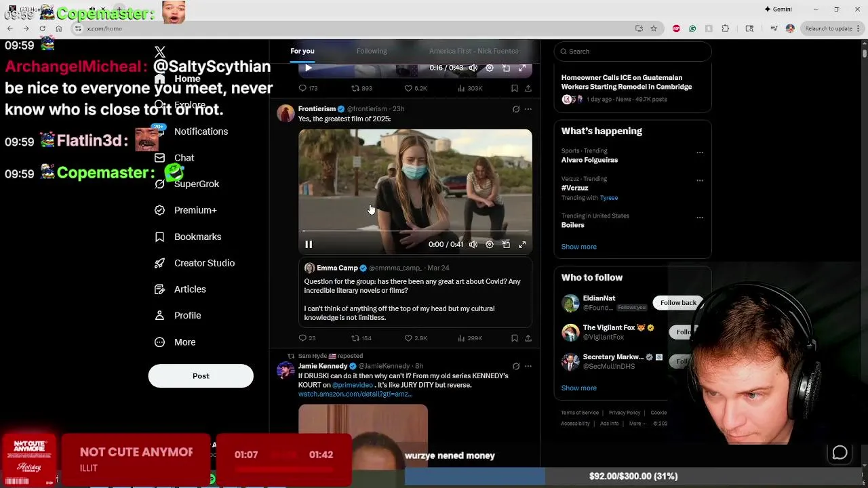Open more options for Alvaro Folgueiras trend
The height and width of the screenshot is (488, 868).
tap(700, 152)
